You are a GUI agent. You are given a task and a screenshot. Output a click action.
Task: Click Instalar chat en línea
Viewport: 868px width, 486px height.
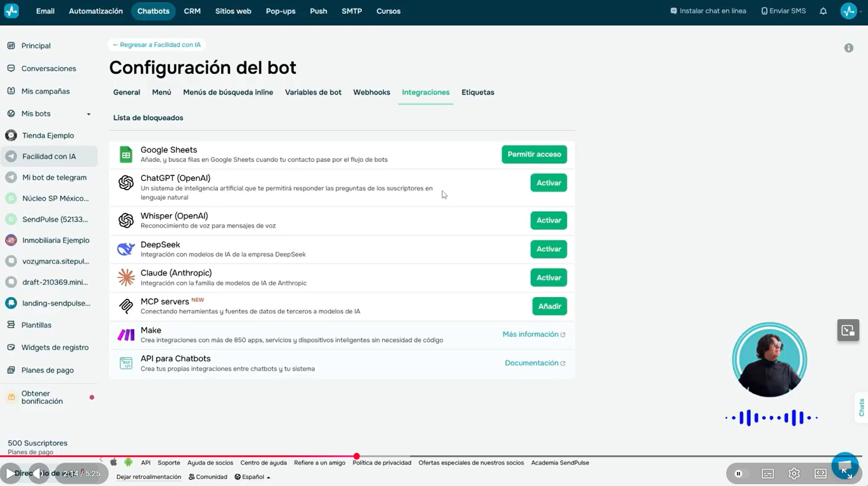pyautogui.click(x=708, y=11)
